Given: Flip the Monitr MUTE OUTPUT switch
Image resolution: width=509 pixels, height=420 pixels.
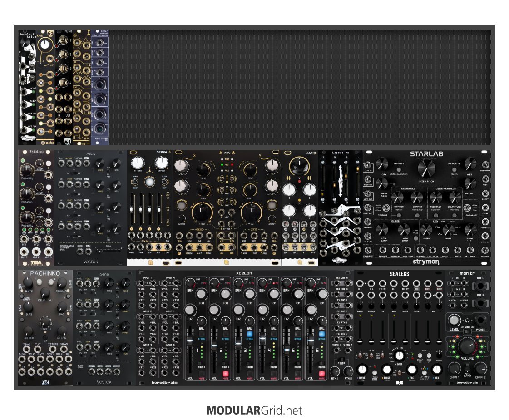Looking at the screenshot, I should (x=467, y=367).
